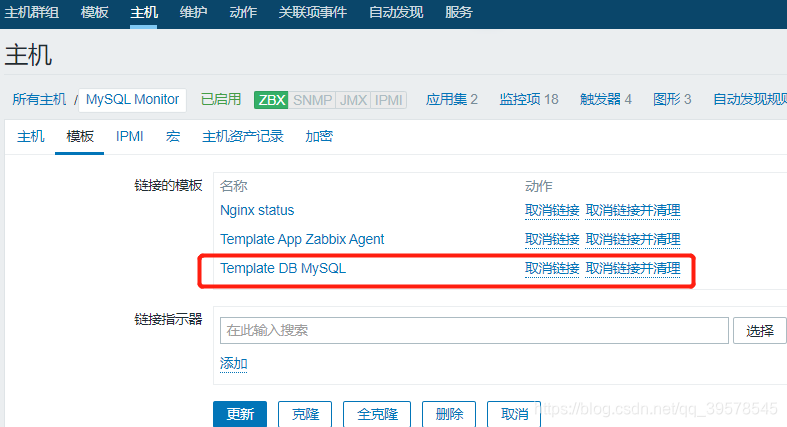Click 取消链接 for Template DB MySQL
The image size is (787, 427).
point(552,269)
